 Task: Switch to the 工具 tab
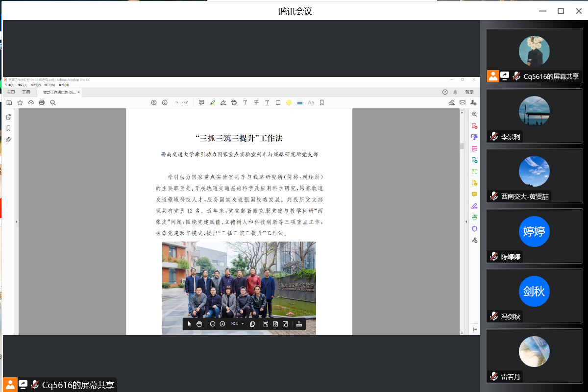(x=26, y=92)
